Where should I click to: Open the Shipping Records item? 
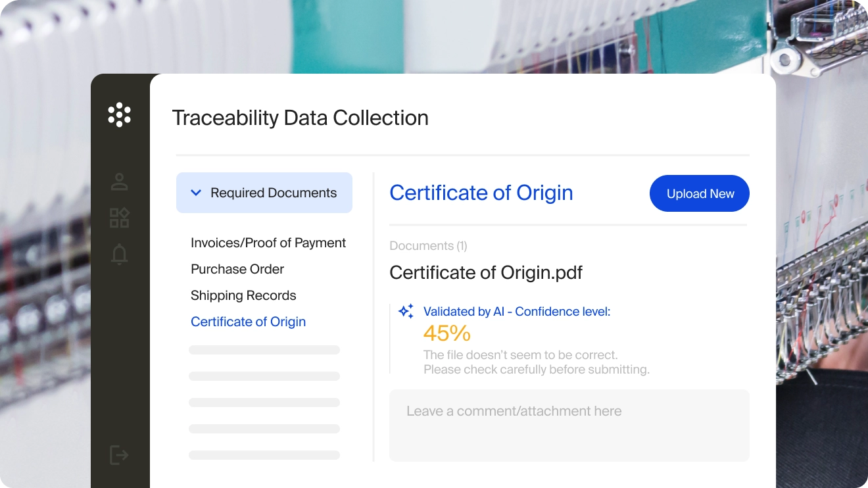pos(243,295)
